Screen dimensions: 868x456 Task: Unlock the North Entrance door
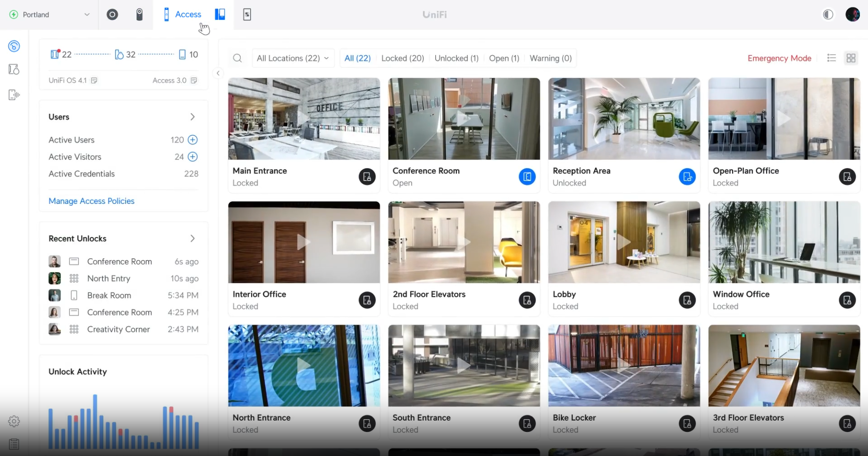click(367, 424)
